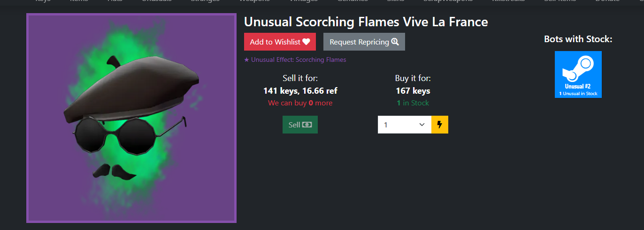644x230 pixels.
Task: Request repricing for this unusual
Action: pyautogui.click(x=364, y=42)
